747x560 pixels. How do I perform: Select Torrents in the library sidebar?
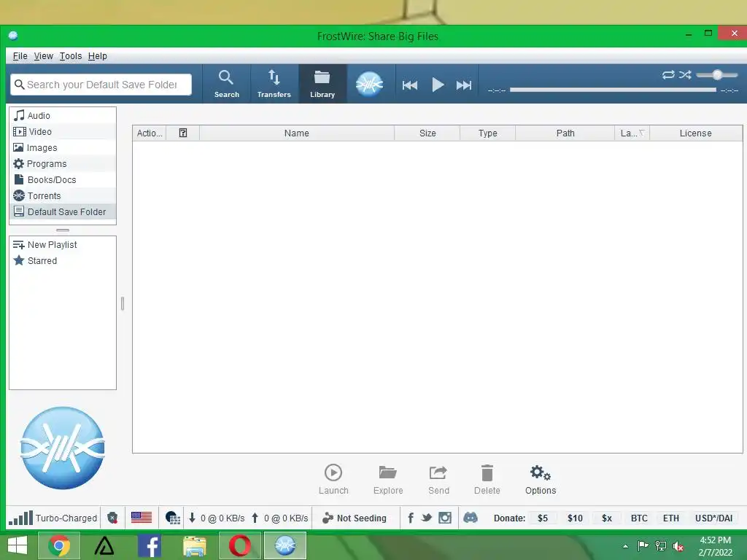63,195
